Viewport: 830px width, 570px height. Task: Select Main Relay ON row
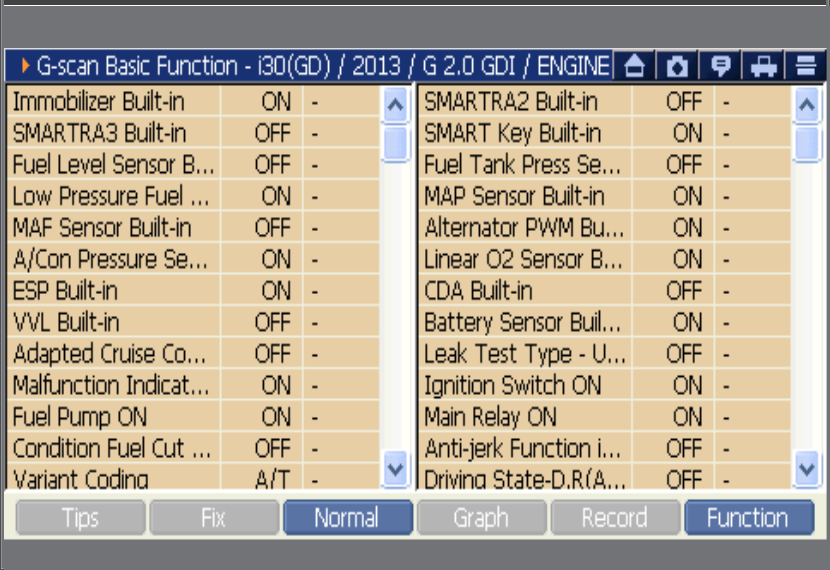605,417
